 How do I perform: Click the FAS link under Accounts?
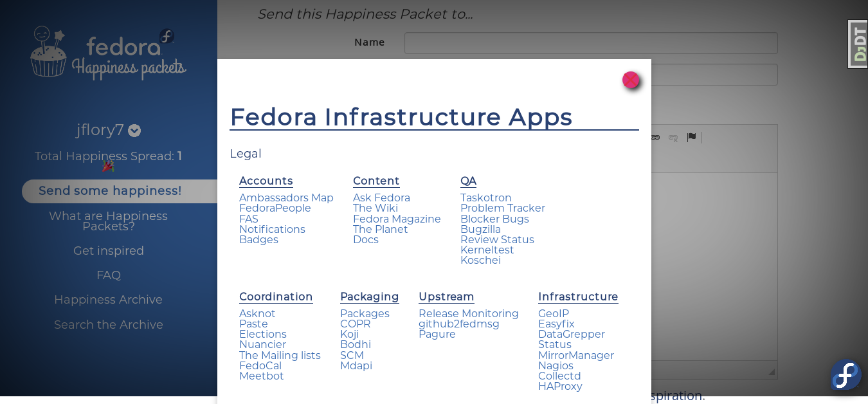point(249,219)
